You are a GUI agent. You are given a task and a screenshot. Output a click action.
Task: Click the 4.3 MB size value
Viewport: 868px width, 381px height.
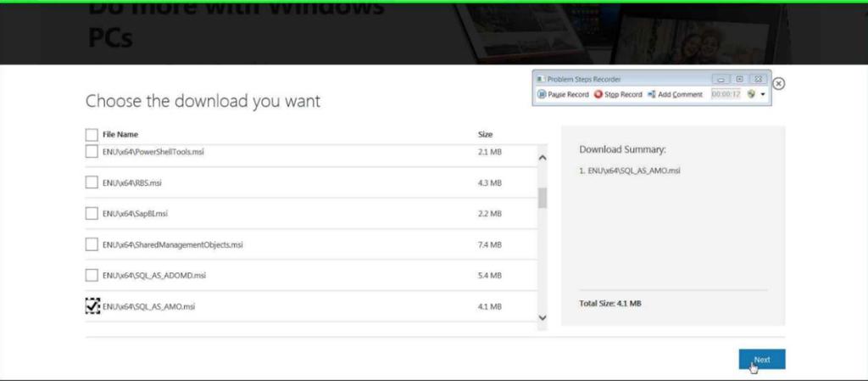(489, 182)
